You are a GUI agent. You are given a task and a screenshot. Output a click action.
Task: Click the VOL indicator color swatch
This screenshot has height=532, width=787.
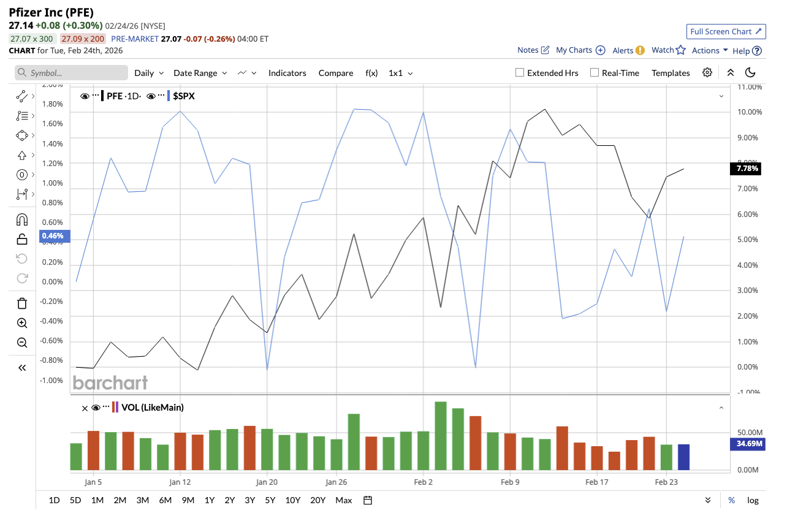(x=115, y=407)
